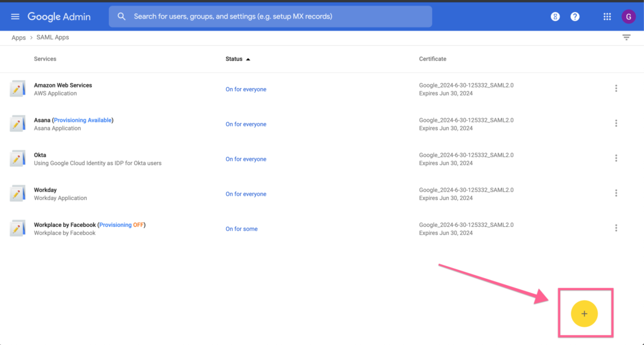Select the Workplace by Facebook name
644x345 pixels.
coord(65,224)
